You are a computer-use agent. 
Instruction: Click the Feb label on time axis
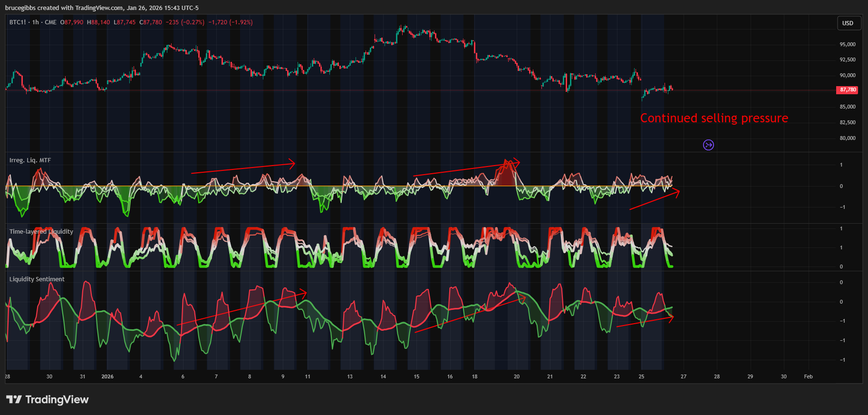click(808, 376)
